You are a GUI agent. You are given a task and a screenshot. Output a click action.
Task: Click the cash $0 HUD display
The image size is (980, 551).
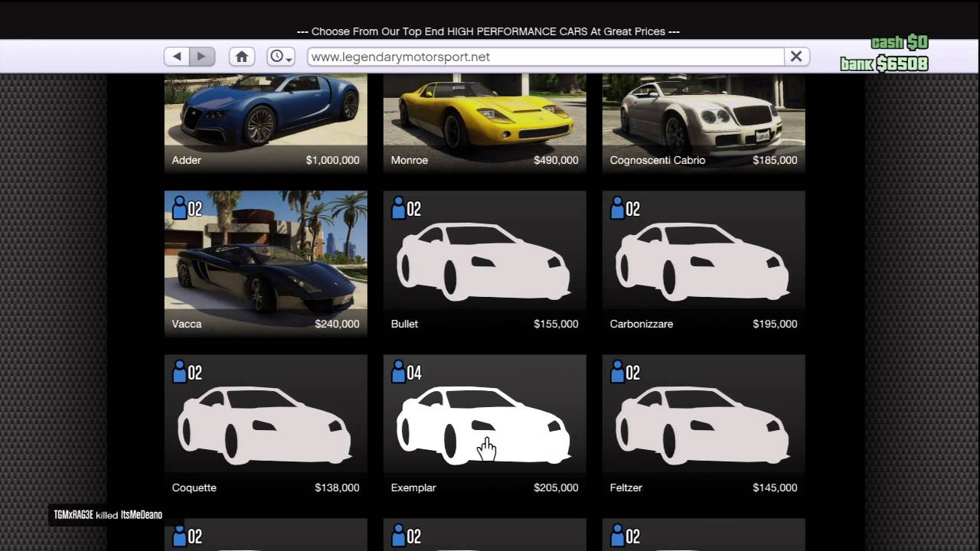900,43
